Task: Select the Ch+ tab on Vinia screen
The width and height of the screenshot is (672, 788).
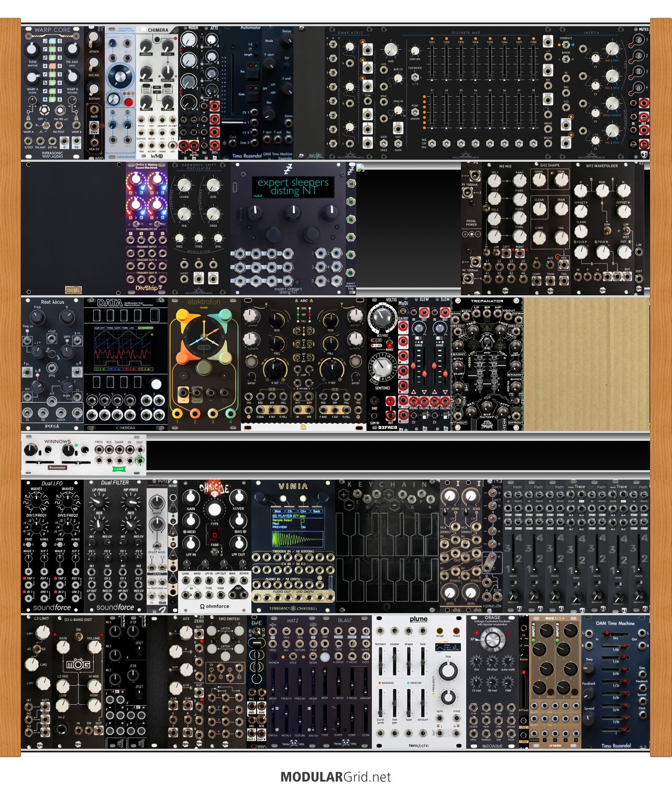Action: tap(303, 511)
